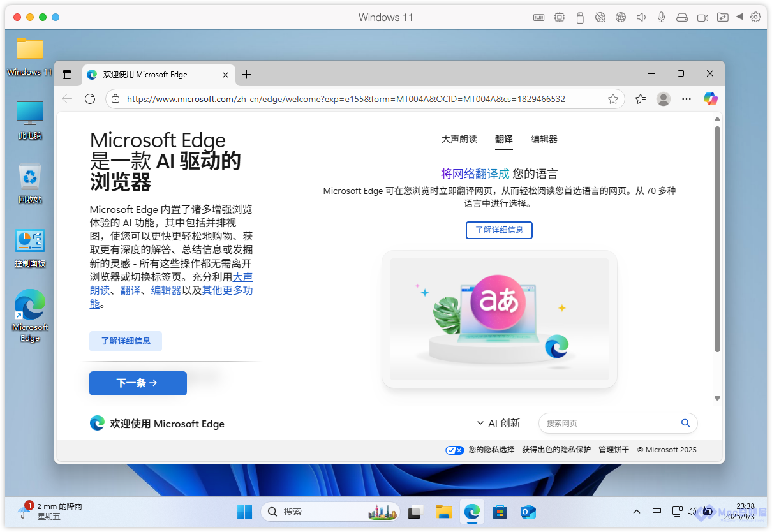Click the VM camera icon
Image resolution: width=772 pixels, height=532 pixels.
[x=702, y=18]
